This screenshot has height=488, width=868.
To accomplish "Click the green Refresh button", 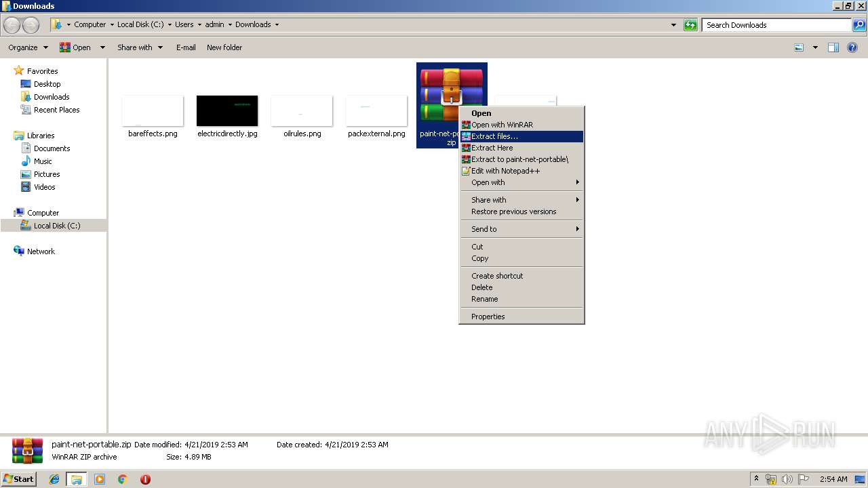I will [690, 25].
